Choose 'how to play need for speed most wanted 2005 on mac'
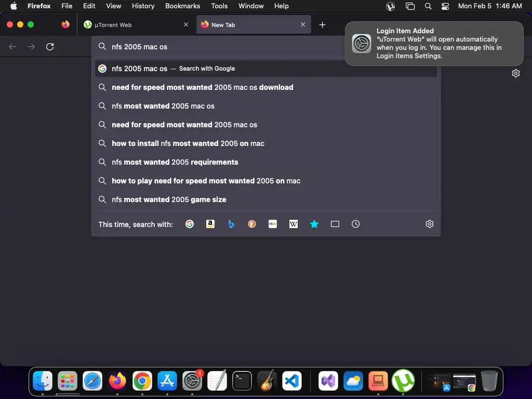The width and height of the screenshot is (532, 399). coord(265,181)
